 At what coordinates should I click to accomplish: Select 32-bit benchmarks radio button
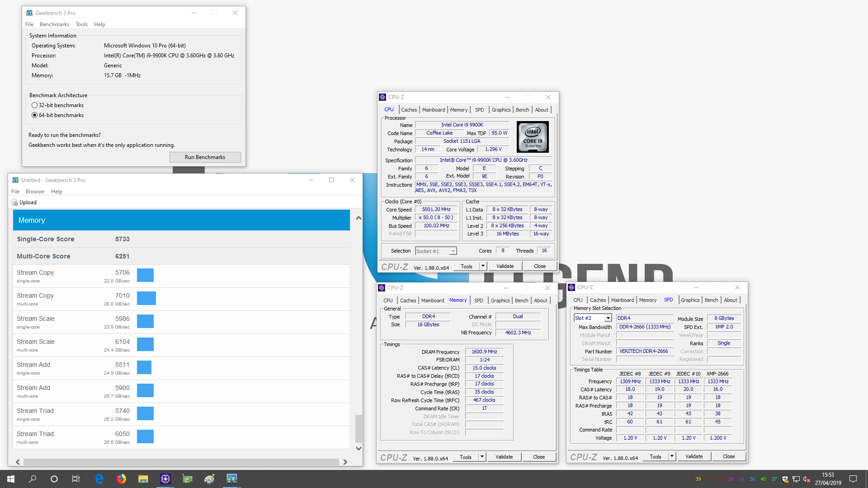pyautogui.click(x=34, y=105)
